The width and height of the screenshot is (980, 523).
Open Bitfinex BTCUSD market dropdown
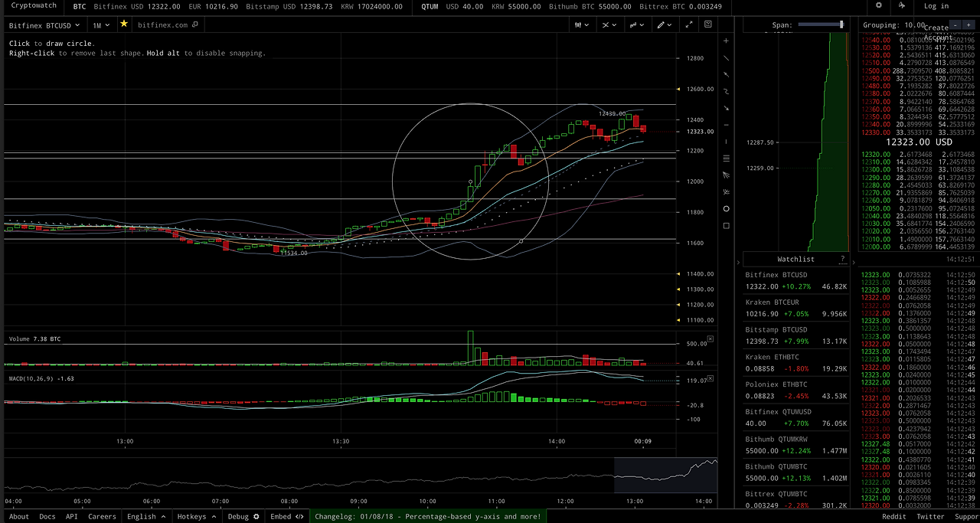coord(44,25)
